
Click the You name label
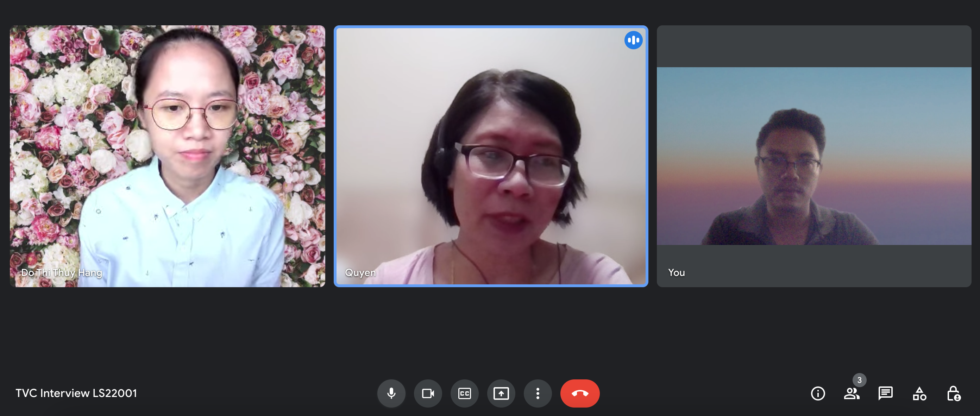tap(677, 272)
